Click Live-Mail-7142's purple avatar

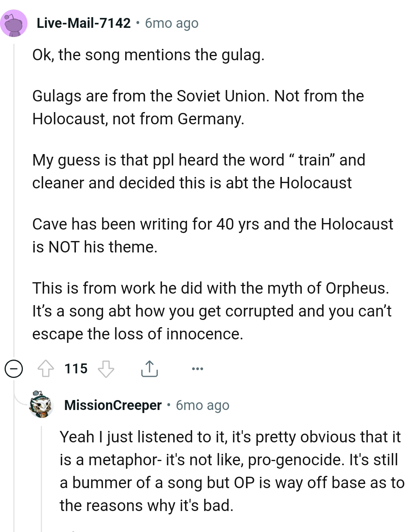coord(14,23)
